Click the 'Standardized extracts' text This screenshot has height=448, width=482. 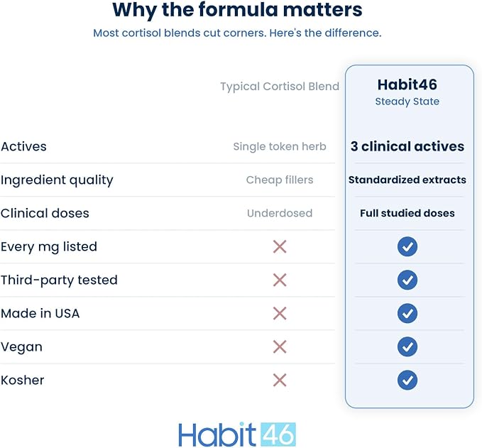pyautogui.click(x=407, y=180)
